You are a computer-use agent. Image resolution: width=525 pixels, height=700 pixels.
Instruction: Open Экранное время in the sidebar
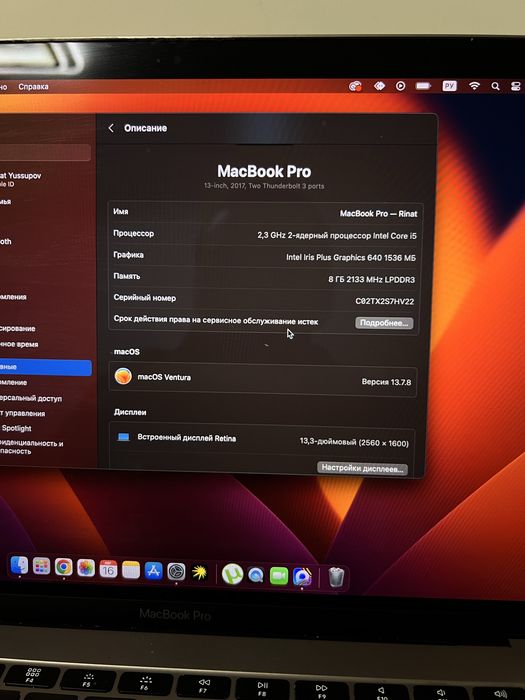pos(19,344)
